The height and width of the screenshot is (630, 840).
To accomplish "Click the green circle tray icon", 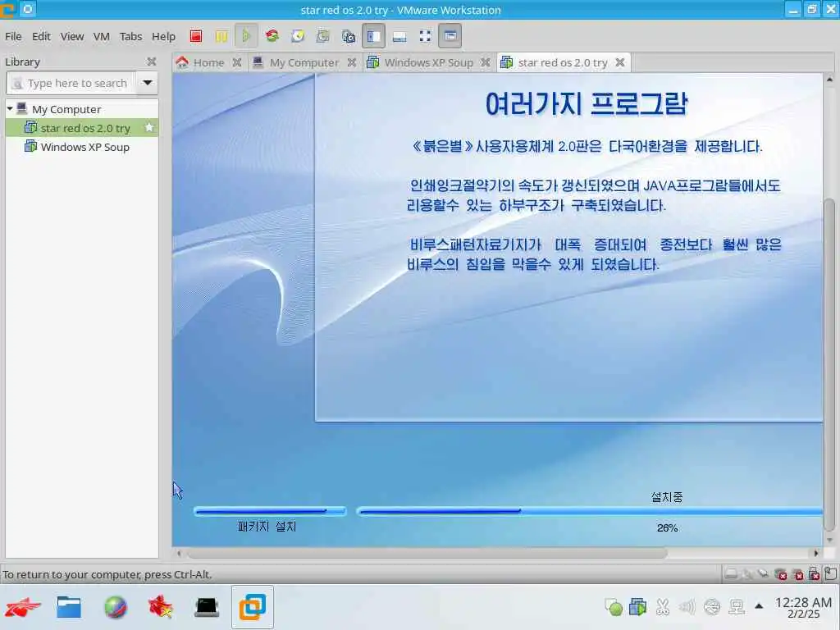I will tap(614, 607).
